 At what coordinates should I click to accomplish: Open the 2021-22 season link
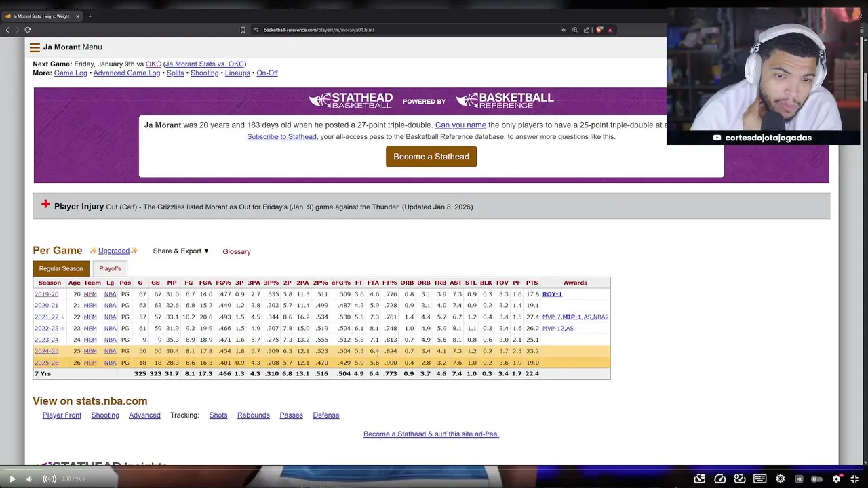47,317
